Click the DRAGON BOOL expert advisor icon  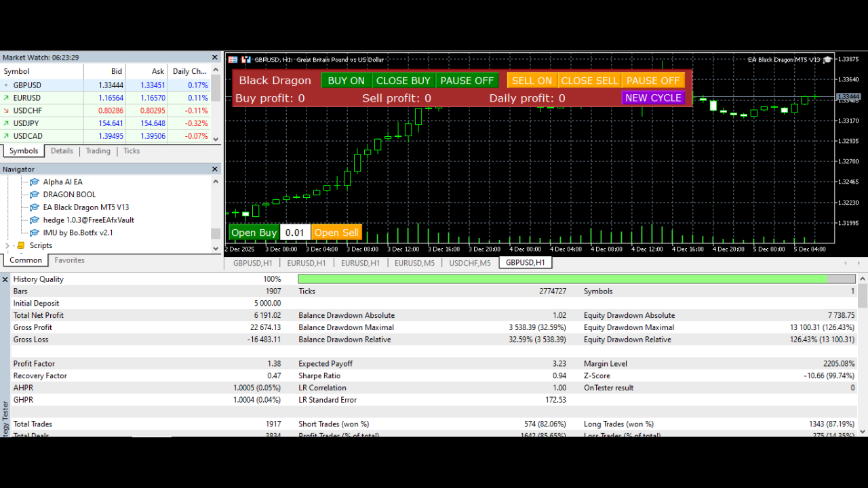pyautogui.click(x=34, y=194)
